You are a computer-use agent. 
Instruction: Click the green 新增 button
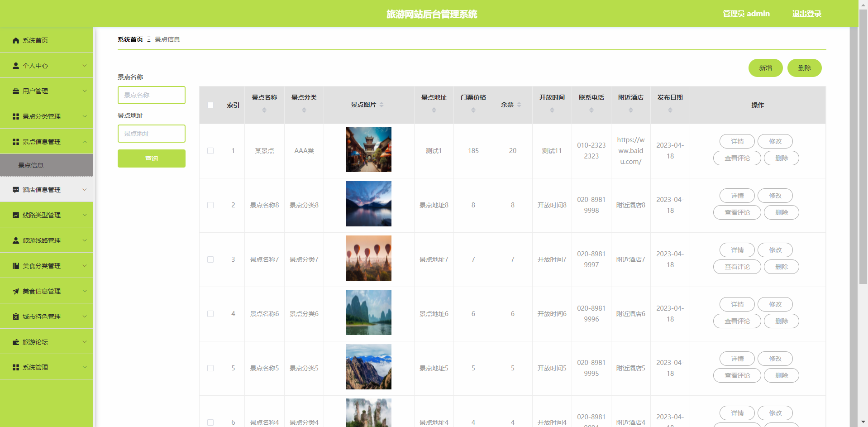click(765, 68)
